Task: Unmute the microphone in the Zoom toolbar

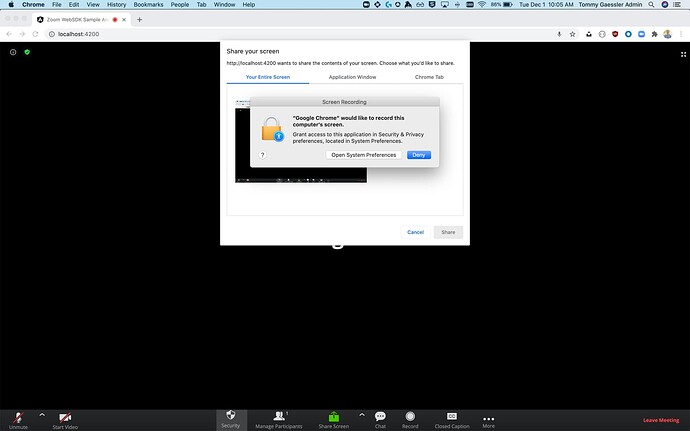Action: click(x=18, y=420)
